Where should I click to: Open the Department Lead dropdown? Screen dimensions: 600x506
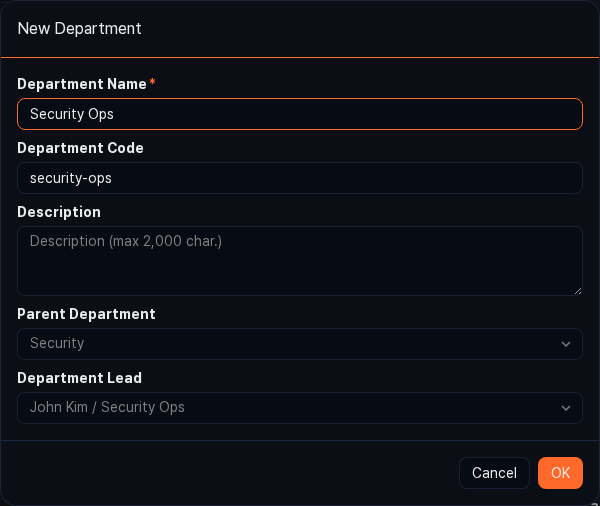coord(290,408)
